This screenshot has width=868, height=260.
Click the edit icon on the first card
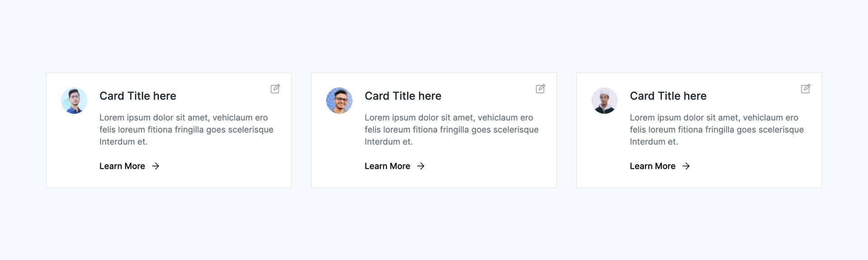[x=275, y=89]
